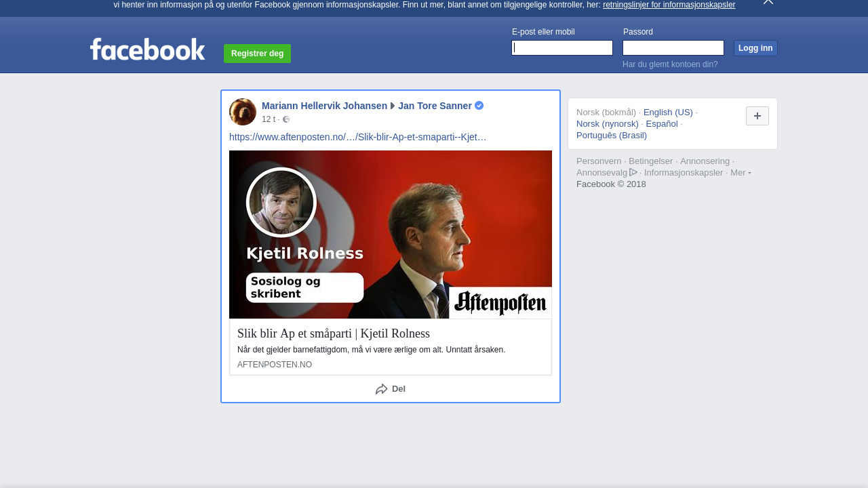The width and height of the screenshot is (868, 488).
Task: Open Jan Tore Sanner's page link
Action: [435, 106]
